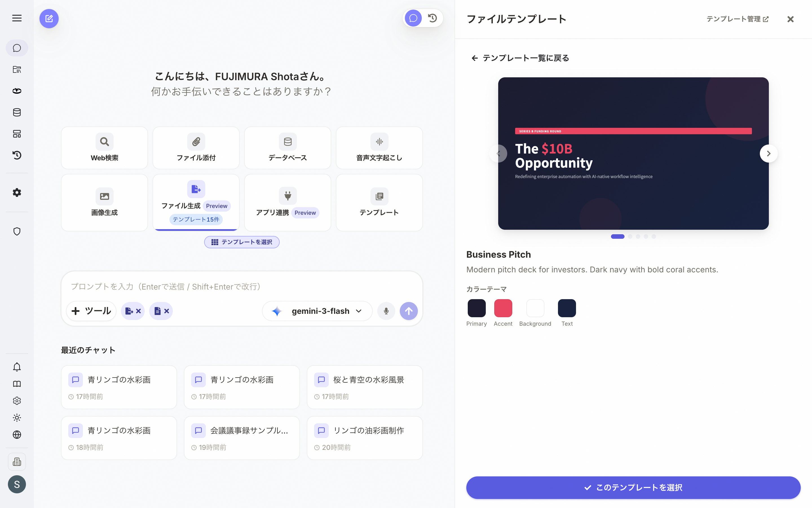
Task: Click the Background white color swatch
Action: [535, 308]
